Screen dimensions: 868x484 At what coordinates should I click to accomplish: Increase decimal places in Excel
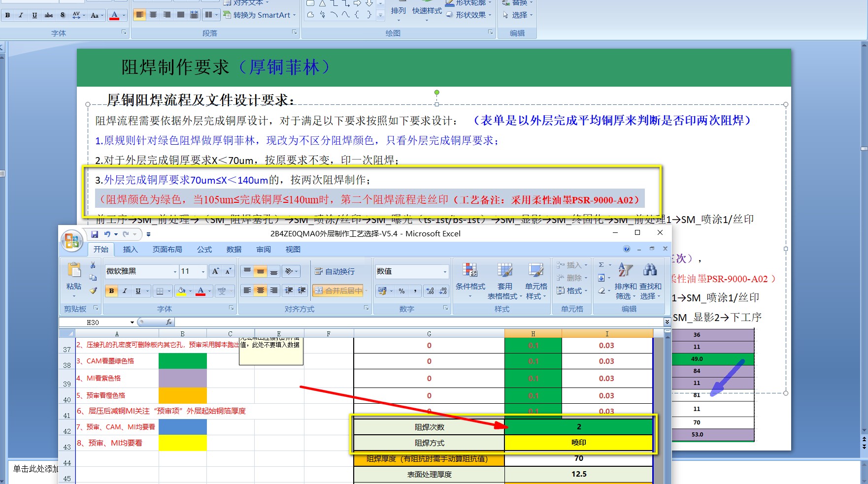pos(430,291)
